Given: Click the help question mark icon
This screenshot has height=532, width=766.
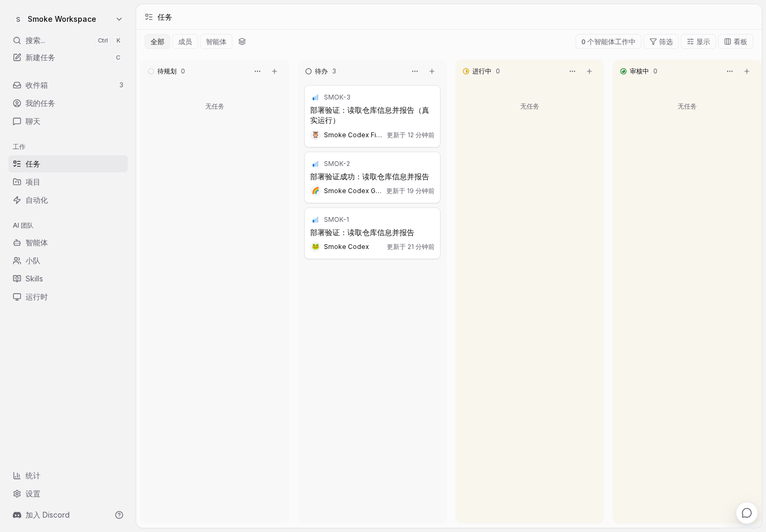Looking at the screenshot, I should click(x=119, y=515).
